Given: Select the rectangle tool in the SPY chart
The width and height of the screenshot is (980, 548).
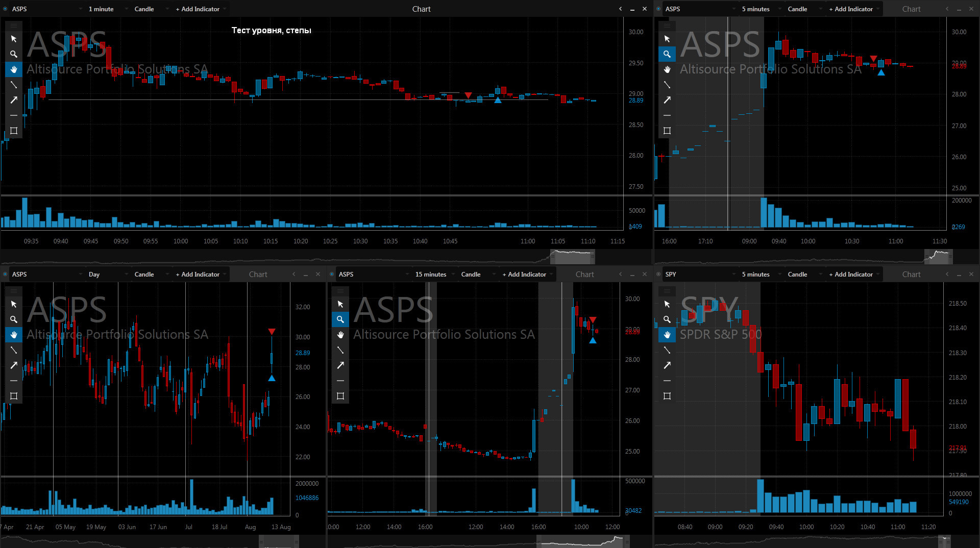Looking at the screenshot, I should click(x=667, y=396).
